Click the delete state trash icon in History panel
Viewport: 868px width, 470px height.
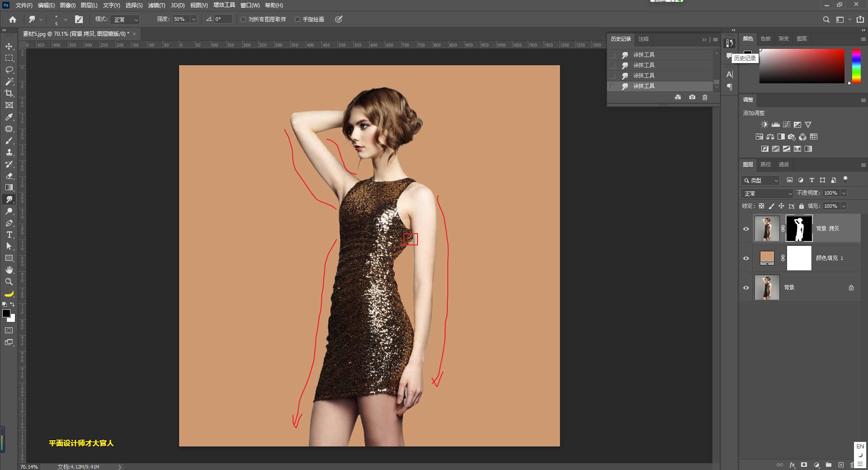click(705, 97)
